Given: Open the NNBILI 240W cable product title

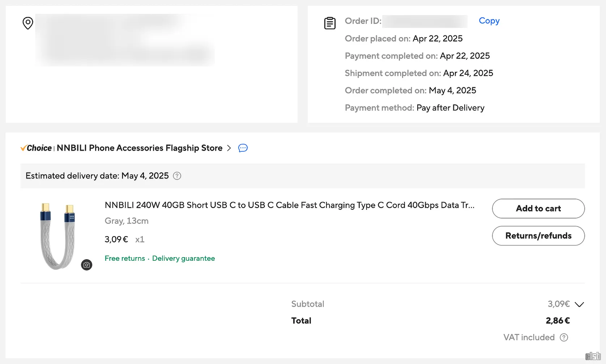Looking at the screenshot, I should click(x=290, y=205).
